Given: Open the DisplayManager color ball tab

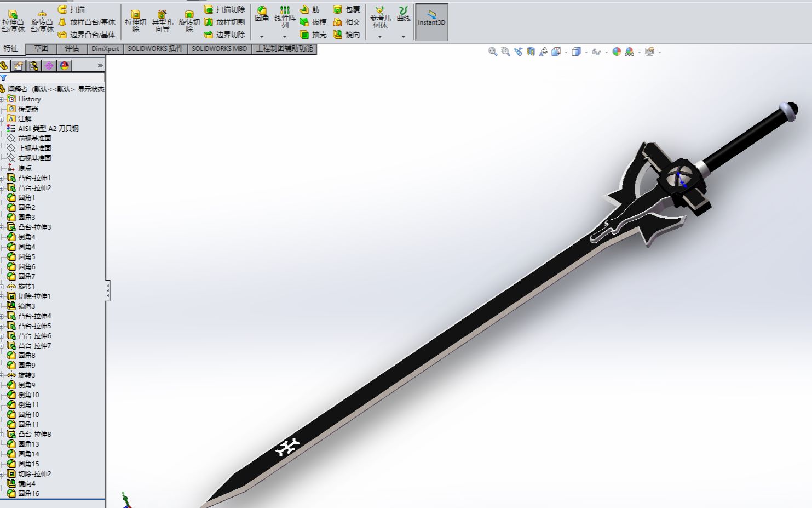Looking at the screenshot, I should pyautogui.click(x=65, y=66).
